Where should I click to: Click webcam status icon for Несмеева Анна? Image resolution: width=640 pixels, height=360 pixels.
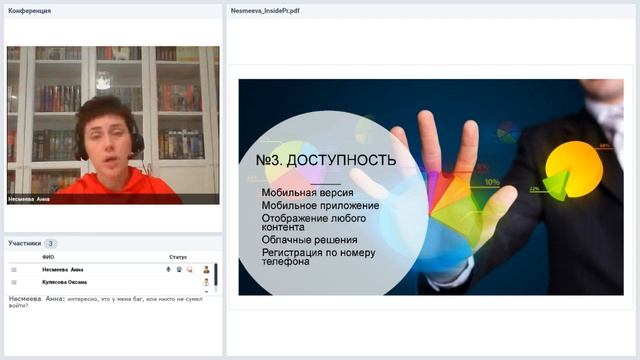tap(179, 269)
